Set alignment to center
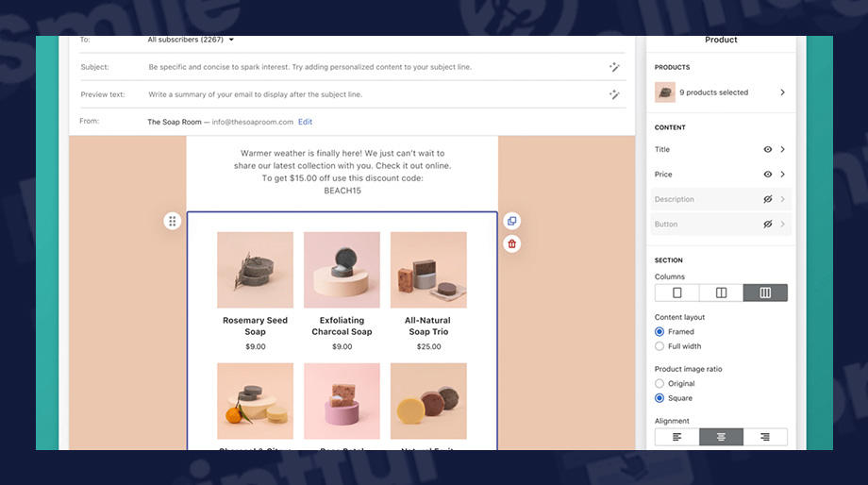The height and width of the screenshot is (485, 868). 721,437
